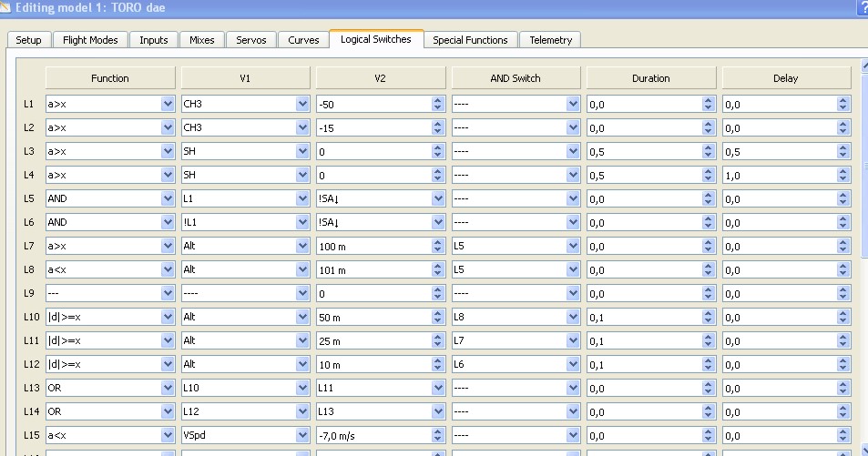Switch to the Setup tab
This screenshot has width=868, height=456.
coord(28,40)
